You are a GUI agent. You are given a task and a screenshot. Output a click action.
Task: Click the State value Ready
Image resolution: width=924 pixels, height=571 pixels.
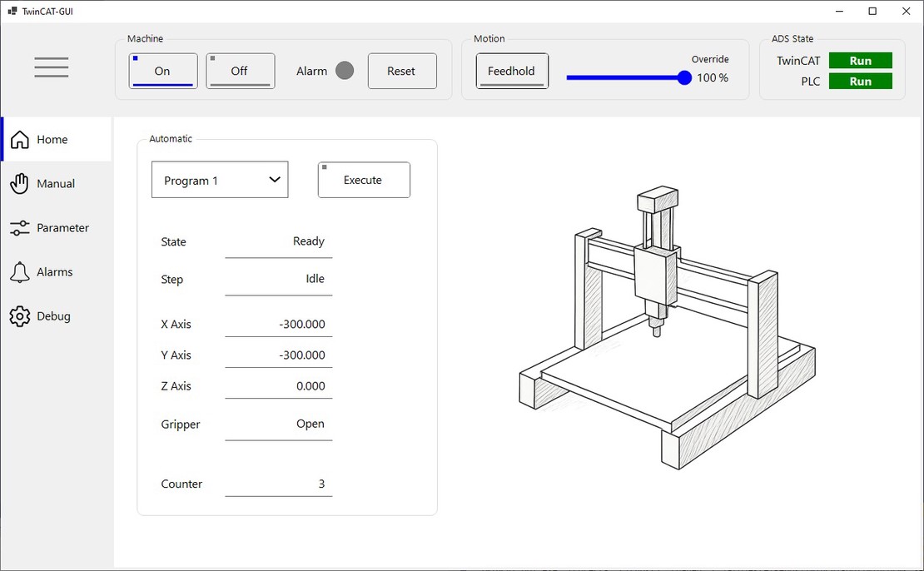308,241
